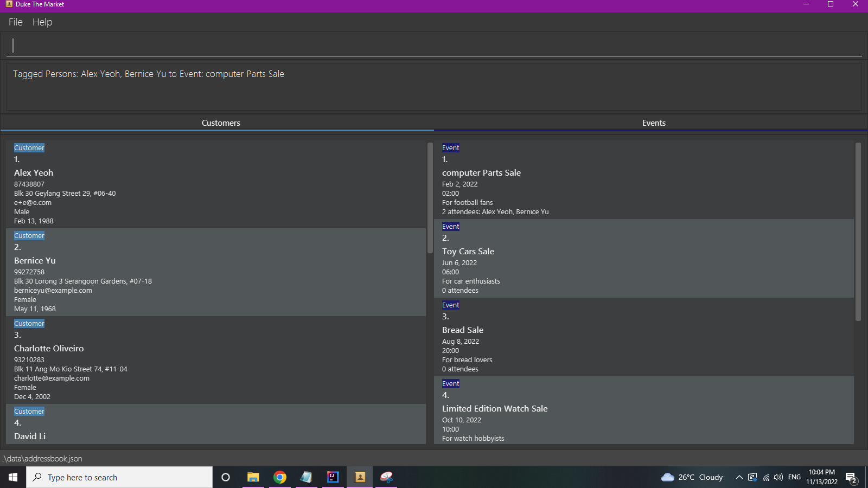Select the Alex Yeoh customer card name
Viewport: 868px width, 488px height.
tap(34, 173)
